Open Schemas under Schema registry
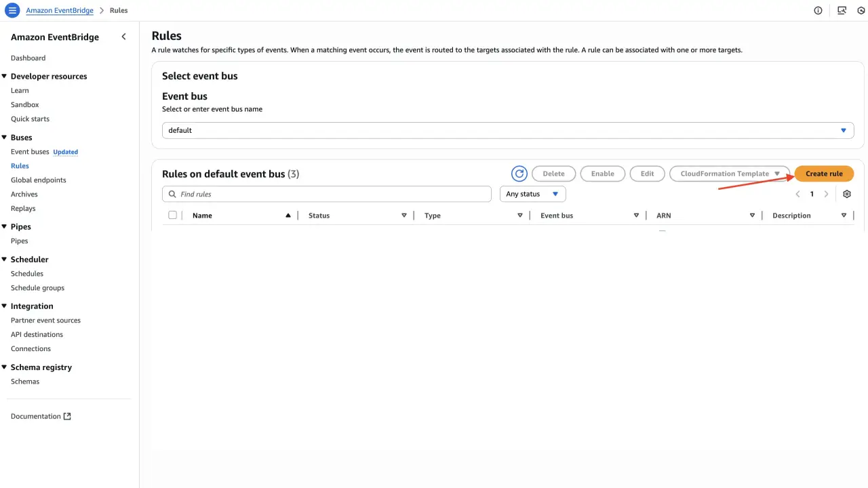Viewport: 868px width, 488px height. coord(25,382)
